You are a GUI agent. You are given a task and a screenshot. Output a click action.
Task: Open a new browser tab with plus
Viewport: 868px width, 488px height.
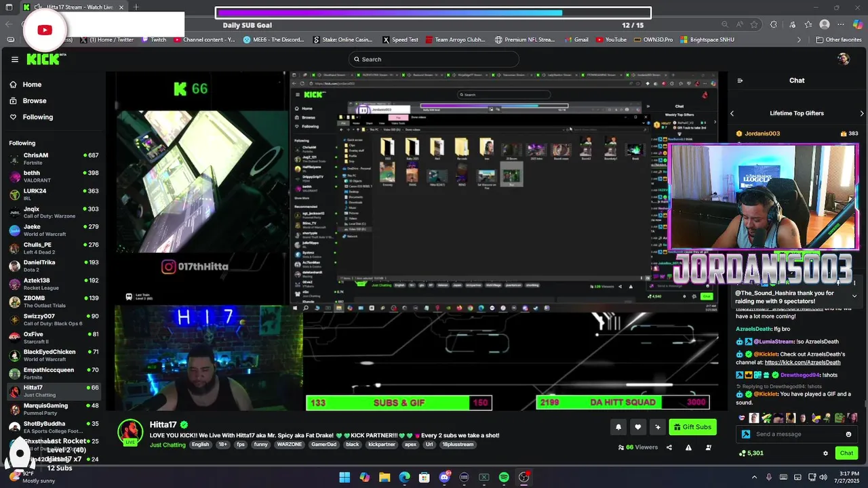pyautogui.click(x=136, y=7)
